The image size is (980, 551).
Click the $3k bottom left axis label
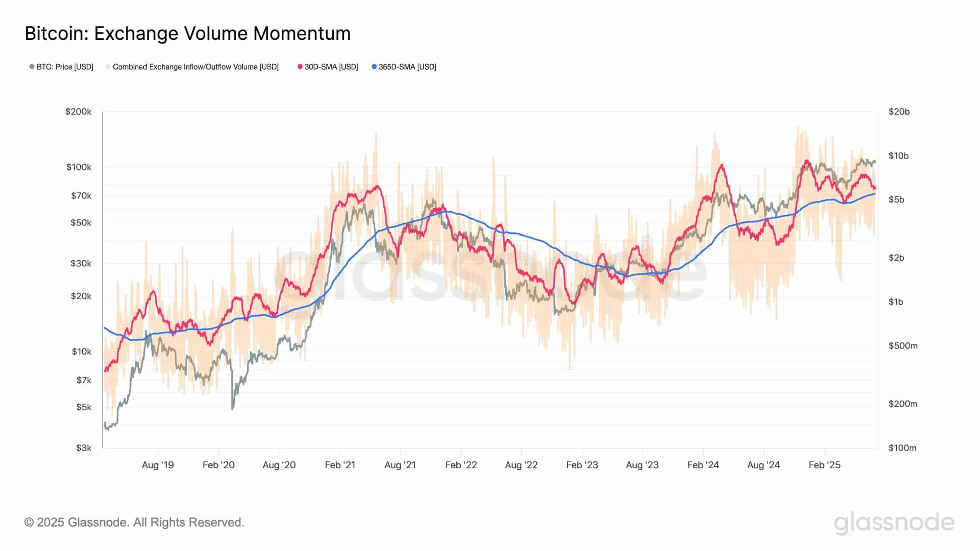coord(83,448)
